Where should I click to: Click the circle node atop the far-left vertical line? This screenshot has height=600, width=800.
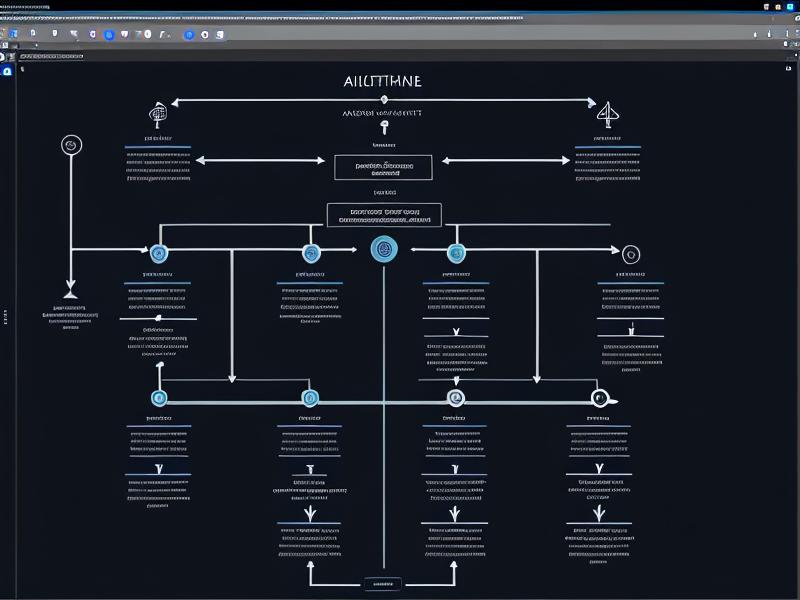pos(70,145)
